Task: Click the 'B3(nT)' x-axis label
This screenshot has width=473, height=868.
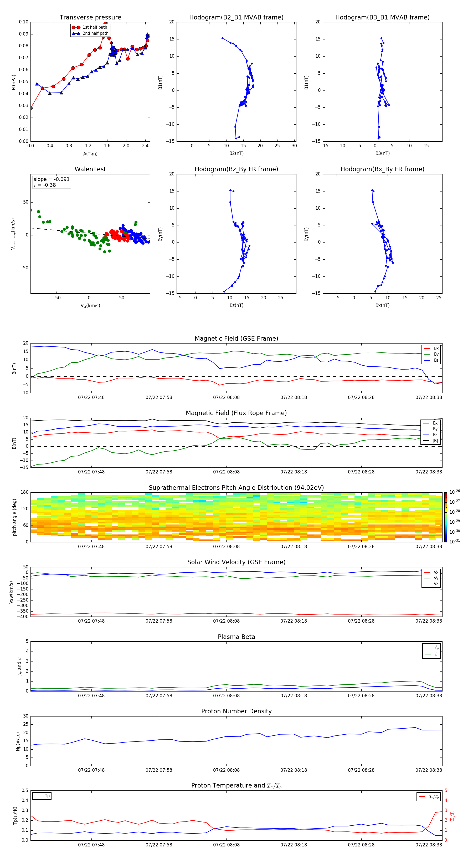Action: [382, 153]
